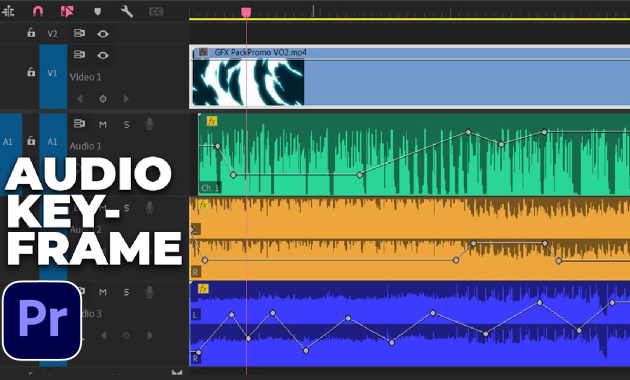This screenshot has height=380, width=630.
Task: Select the V2 track target label
Action: (52, 34)
